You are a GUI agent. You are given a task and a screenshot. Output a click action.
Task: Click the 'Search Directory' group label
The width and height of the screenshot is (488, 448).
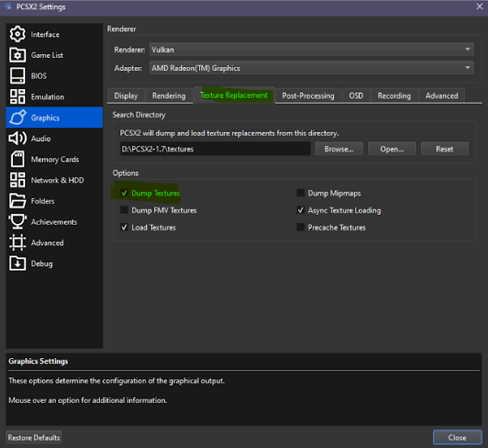click(x=139, y=115)
